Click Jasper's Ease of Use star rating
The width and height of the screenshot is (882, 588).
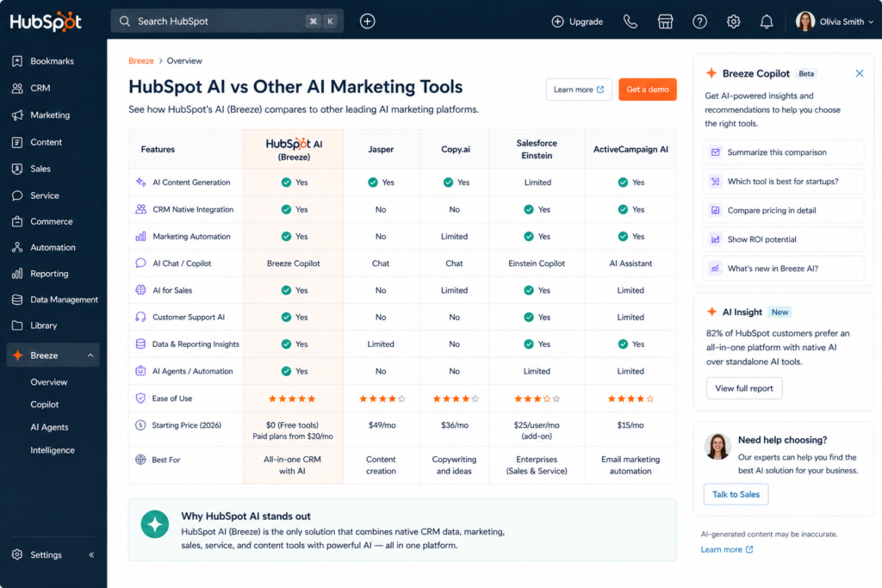382,399
